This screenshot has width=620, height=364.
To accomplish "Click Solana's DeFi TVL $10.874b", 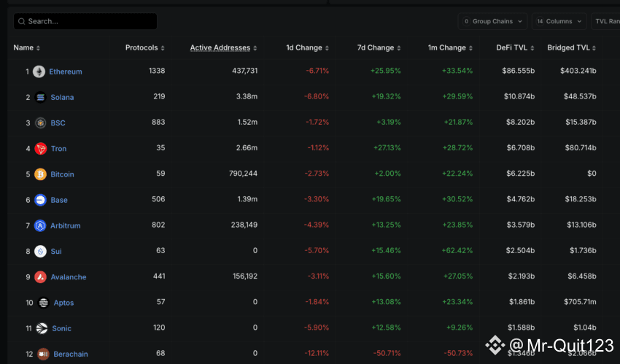I will [x=519, y=96].
